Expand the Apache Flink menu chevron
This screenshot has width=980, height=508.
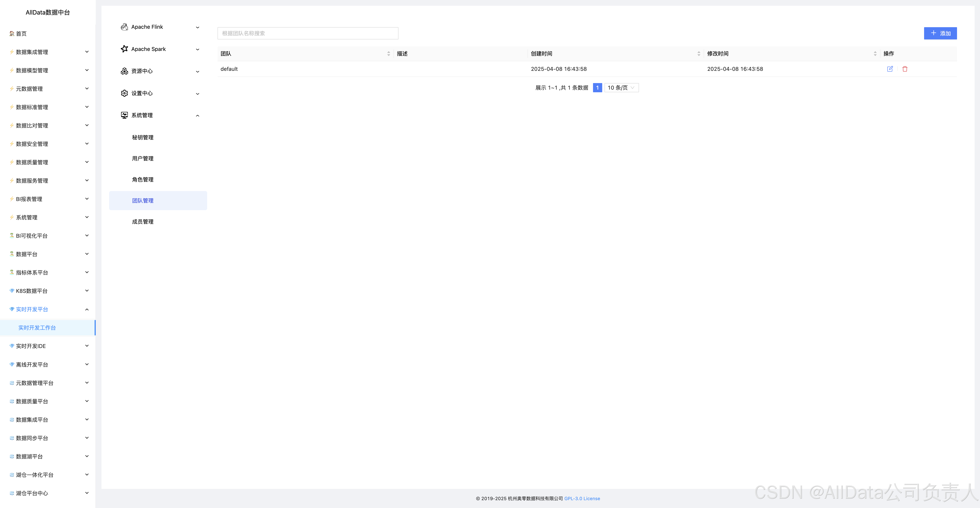pos(197,27)
